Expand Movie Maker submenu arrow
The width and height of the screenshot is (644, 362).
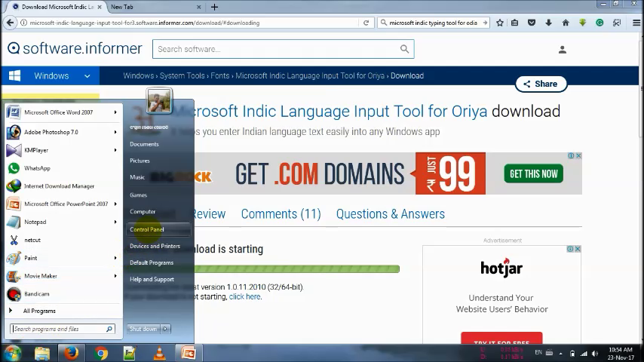[x=115, y=276]
